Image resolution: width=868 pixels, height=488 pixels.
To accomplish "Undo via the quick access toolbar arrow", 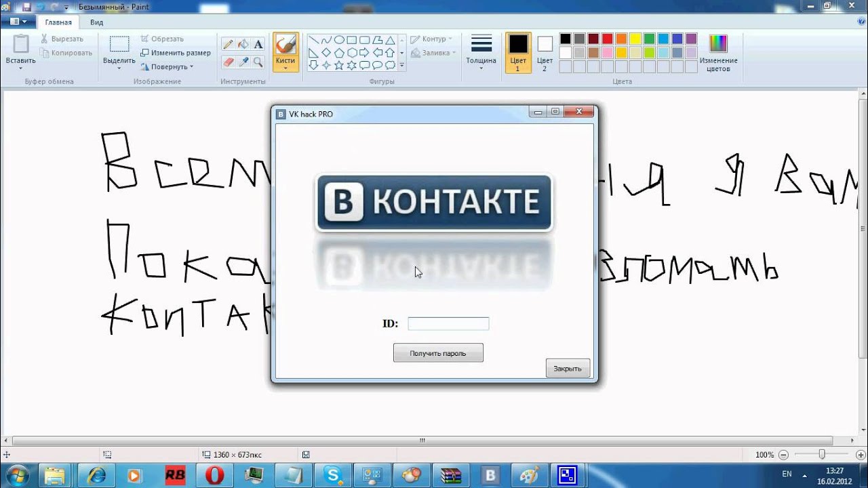I will coord(41,7).
